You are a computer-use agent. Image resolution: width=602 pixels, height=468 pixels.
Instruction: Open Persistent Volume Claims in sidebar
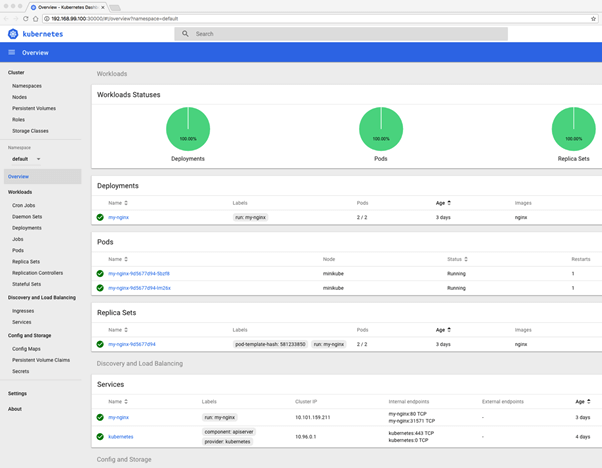click(x=41, y=360)
